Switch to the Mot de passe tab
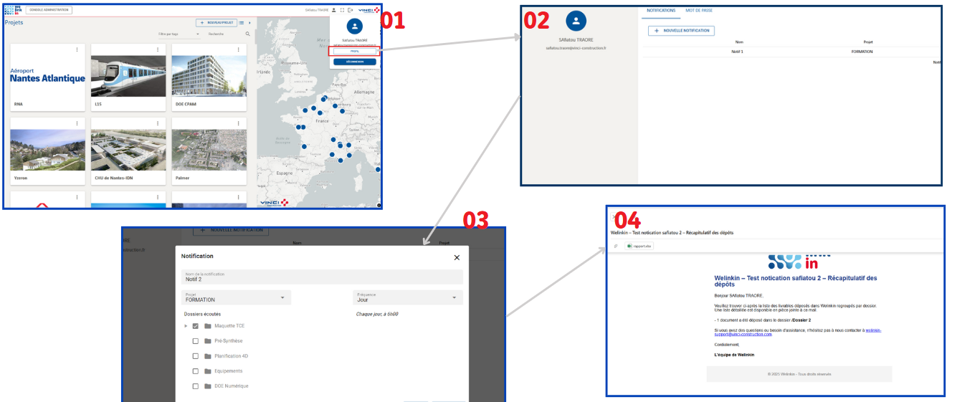The image size is (980, 402). (x=699, y=11)
